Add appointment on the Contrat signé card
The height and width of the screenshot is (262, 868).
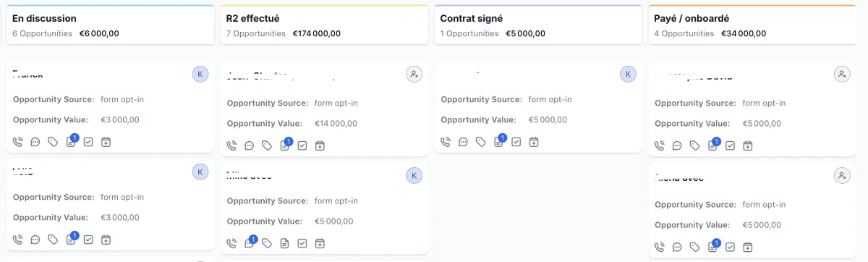click(x=534, y=142)
